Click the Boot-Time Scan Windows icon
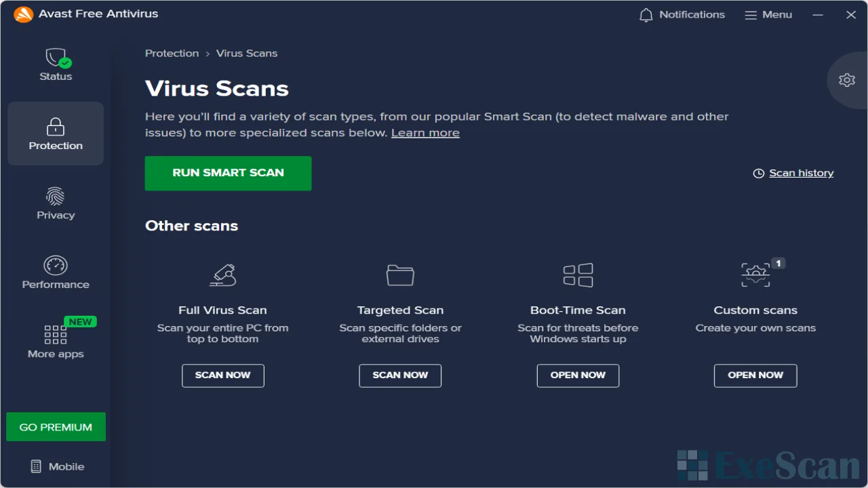 (578, 275)
